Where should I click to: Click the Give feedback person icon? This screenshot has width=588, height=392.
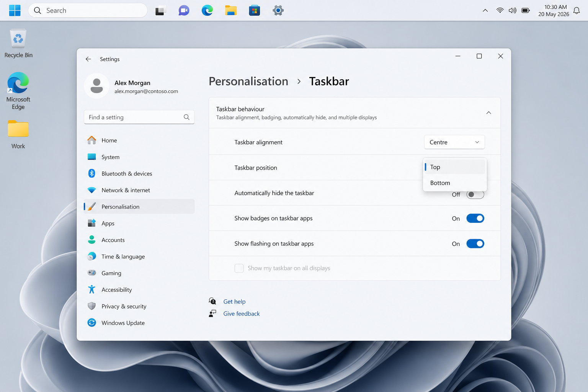pos(212,314)
